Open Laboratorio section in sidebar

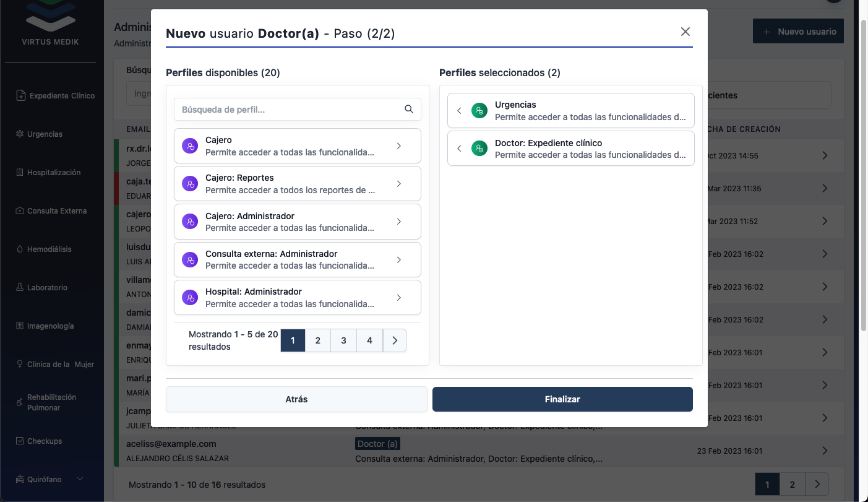pyautogui.click(x=46, y=288)
